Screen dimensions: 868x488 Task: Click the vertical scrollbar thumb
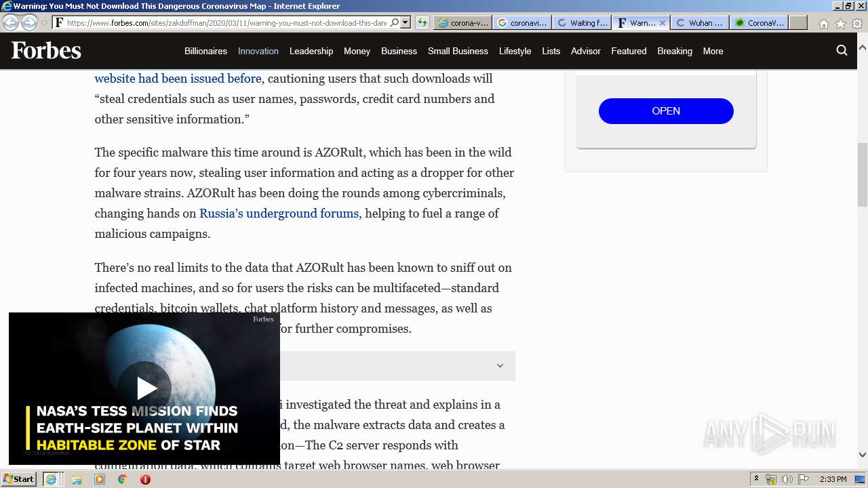click(x=862, y=174)
